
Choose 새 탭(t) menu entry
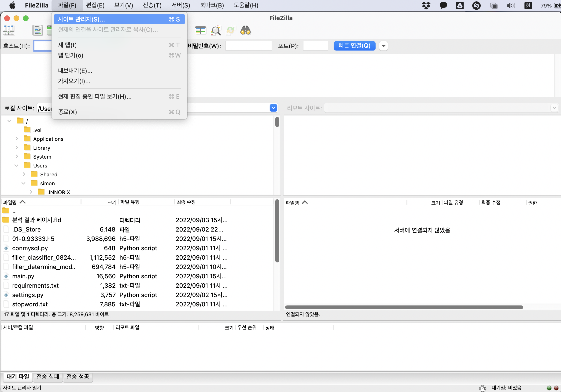coord(119,45)
